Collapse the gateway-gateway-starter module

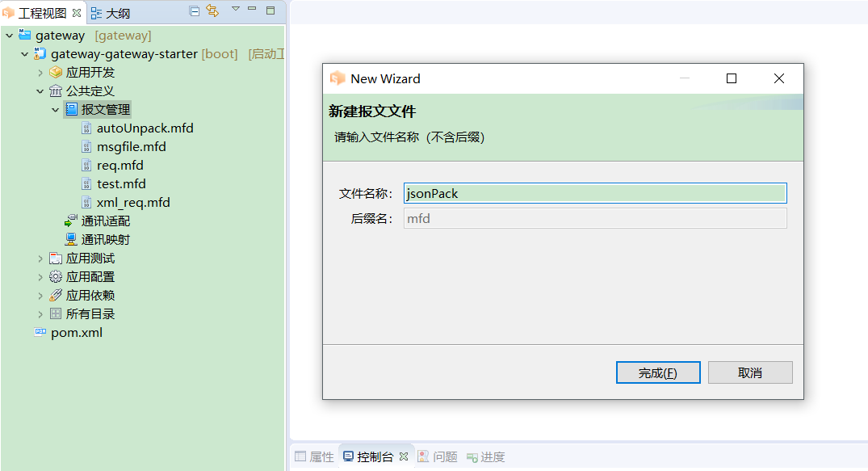coord(24,54)
